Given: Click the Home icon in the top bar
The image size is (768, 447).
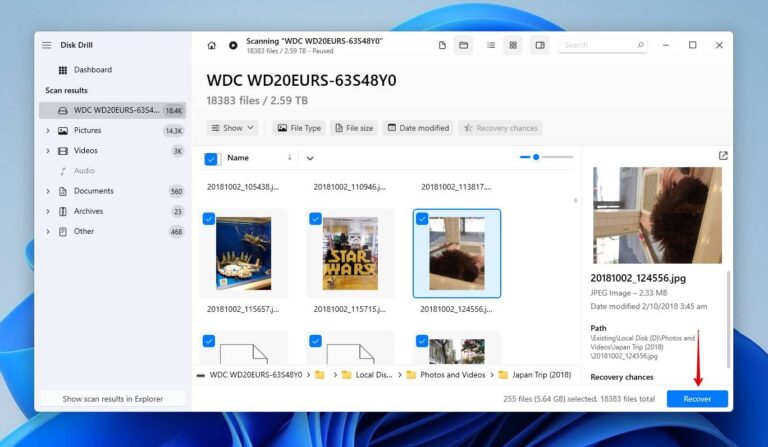Looking at the screenshot, I should click(211, 45).
